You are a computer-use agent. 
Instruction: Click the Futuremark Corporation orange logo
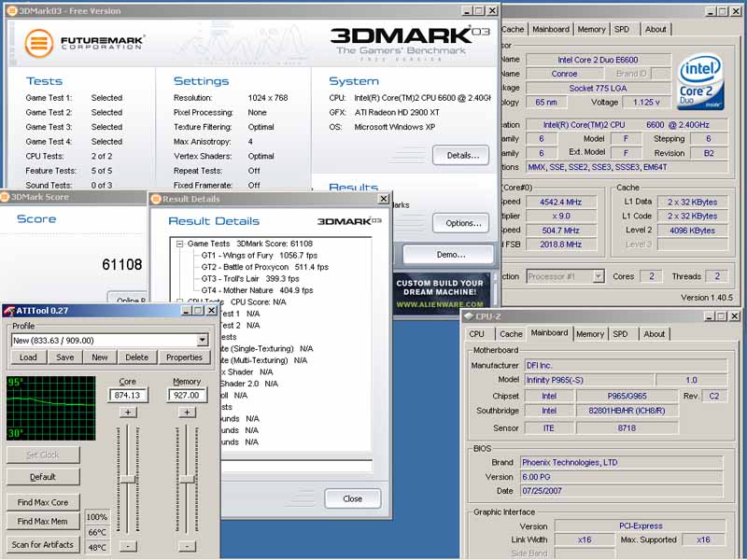[38, 43]
